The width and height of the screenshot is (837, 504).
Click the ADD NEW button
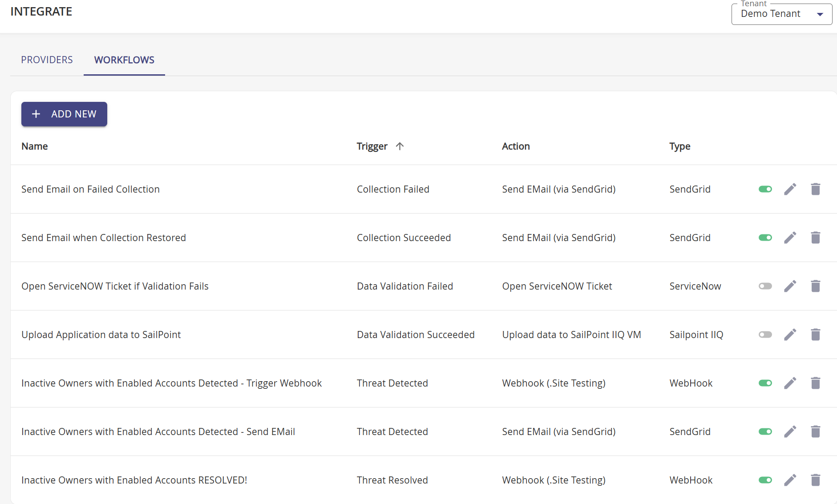click(64, 114)
